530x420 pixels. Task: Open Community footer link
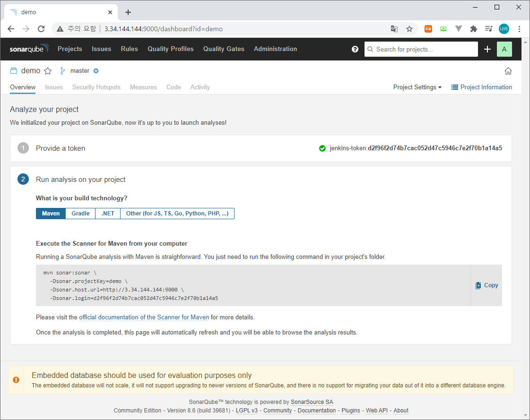pos(278,410)
